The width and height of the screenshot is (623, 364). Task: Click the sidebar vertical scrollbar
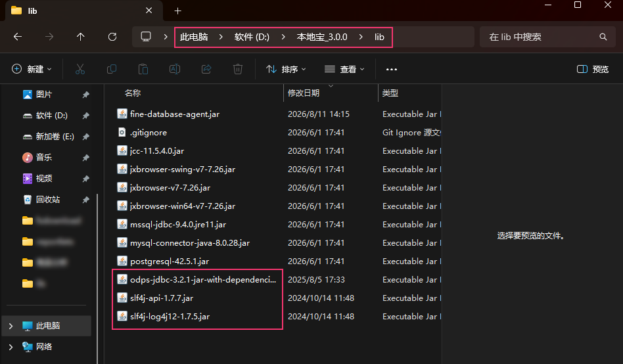pos(97,278)
